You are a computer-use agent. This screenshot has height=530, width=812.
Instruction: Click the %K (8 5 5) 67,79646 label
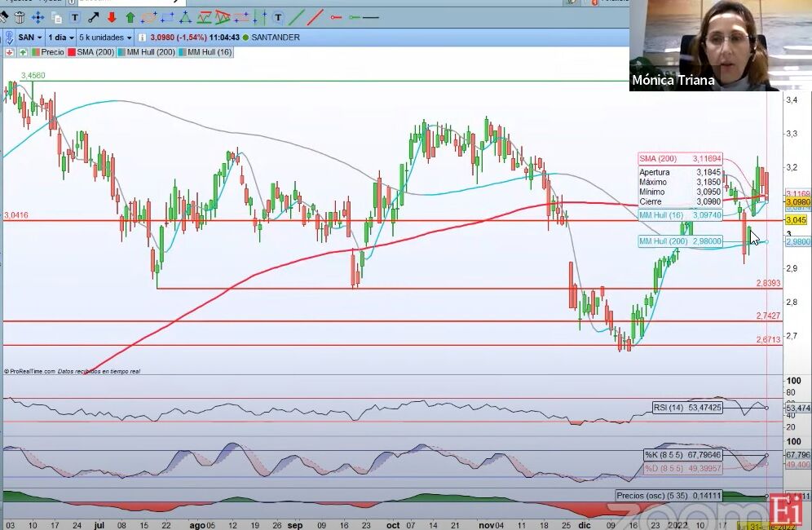[x=682, y=455]
